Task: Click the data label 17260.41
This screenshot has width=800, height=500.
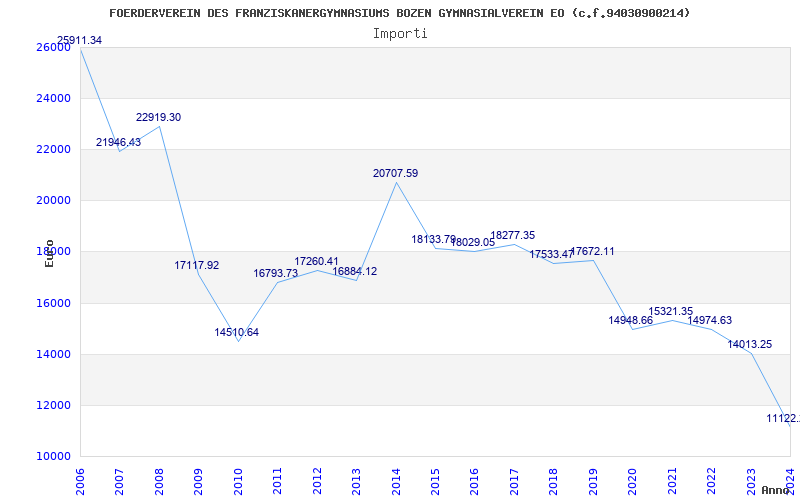Action: [x=316, y=262]
